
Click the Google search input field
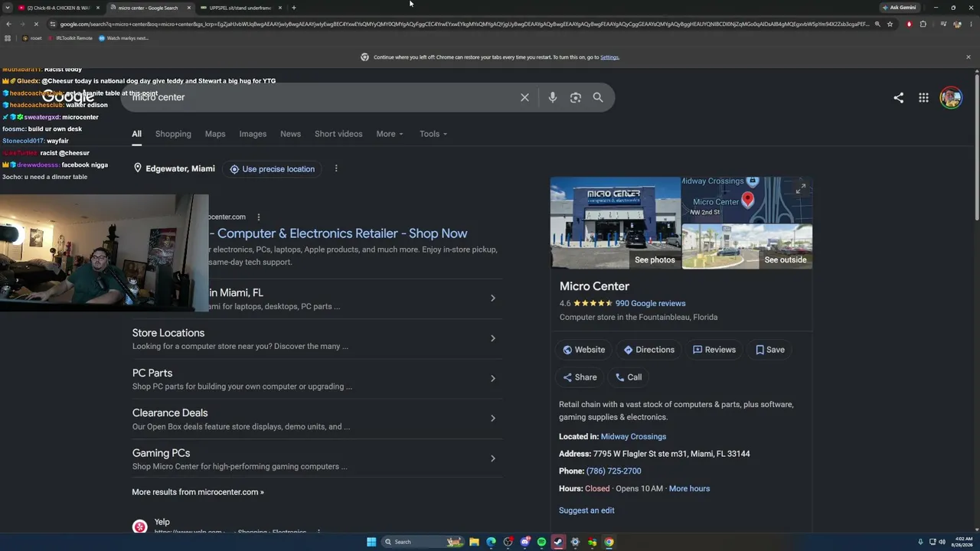point(322,97)
